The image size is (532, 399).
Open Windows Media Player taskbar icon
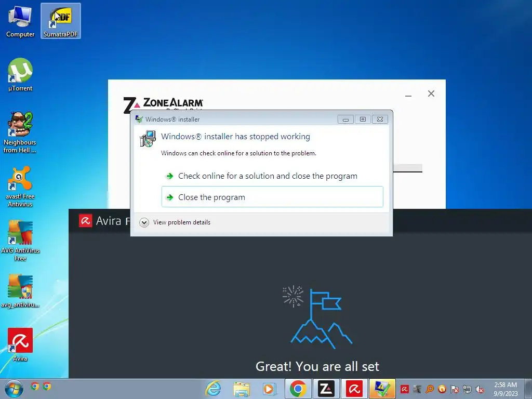click(x=269, y=389)
